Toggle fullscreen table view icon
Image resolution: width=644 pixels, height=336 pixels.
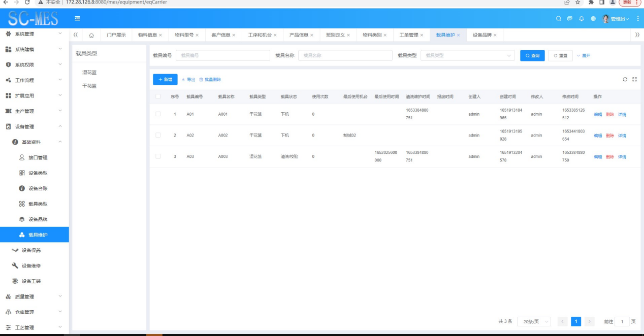click(x=634, y=79)
